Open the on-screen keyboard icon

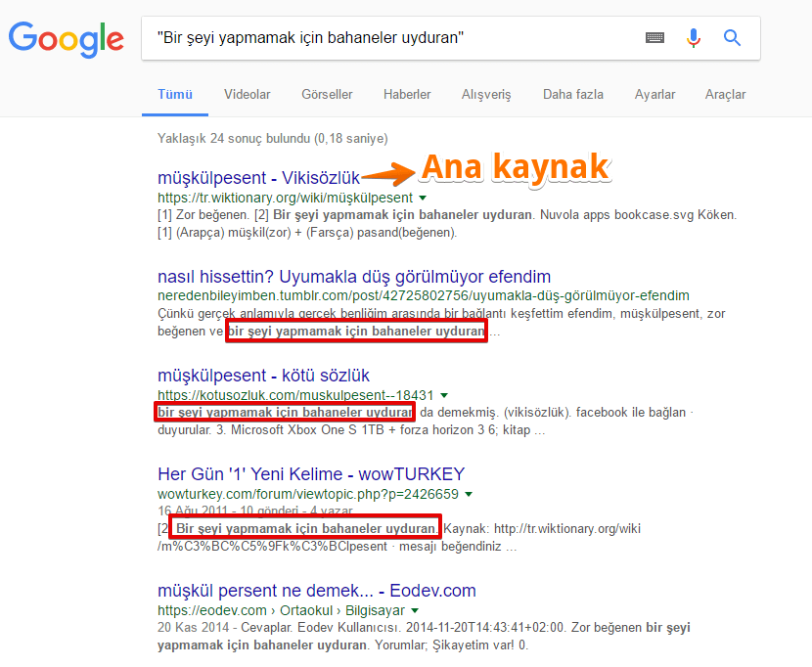pos(654,38)
